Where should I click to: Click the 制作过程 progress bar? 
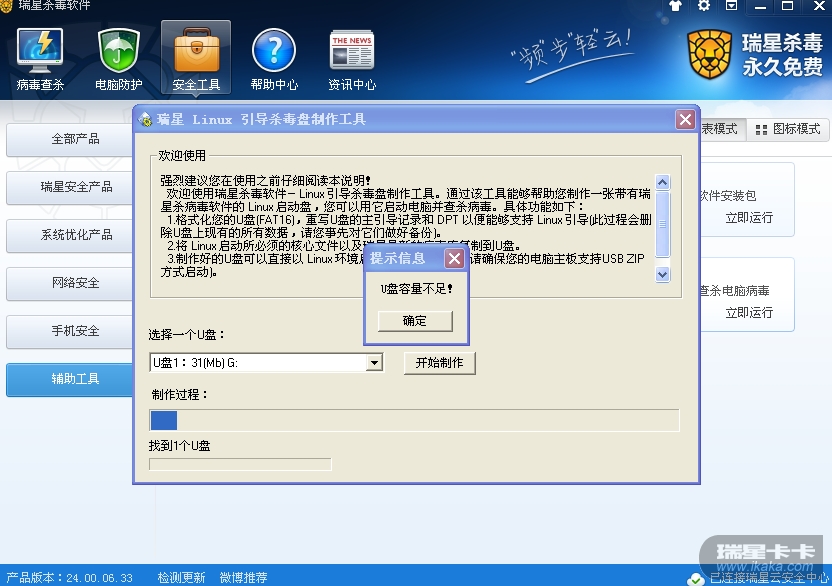(x=414, y=420)
